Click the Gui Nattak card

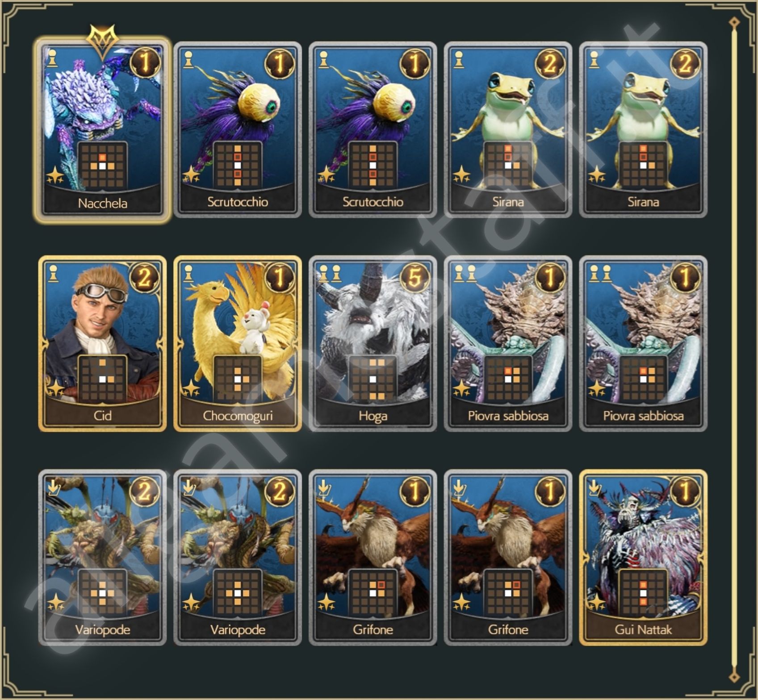643,558
